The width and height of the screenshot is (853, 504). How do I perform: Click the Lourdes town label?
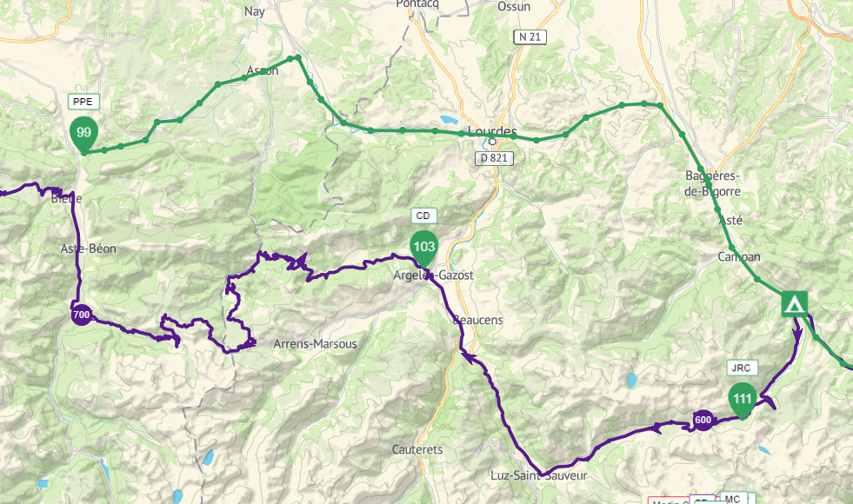[x=492, y=131]
